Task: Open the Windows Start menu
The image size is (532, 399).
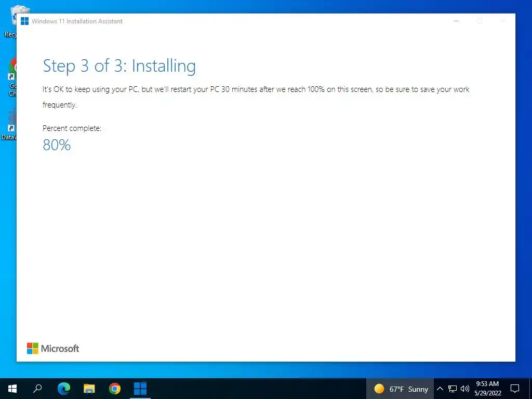Action: [x=12, y=389]
